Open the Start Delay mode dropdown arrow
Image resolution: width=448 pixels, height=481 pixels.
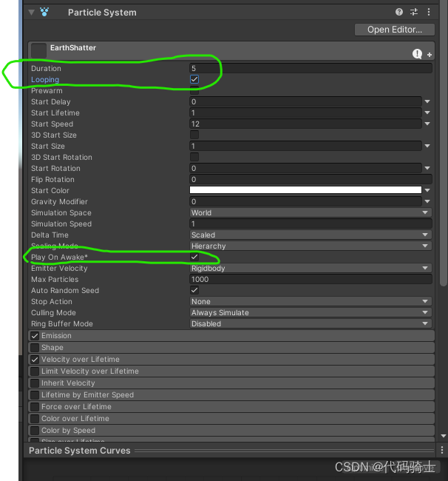click(x=427, y=101)
